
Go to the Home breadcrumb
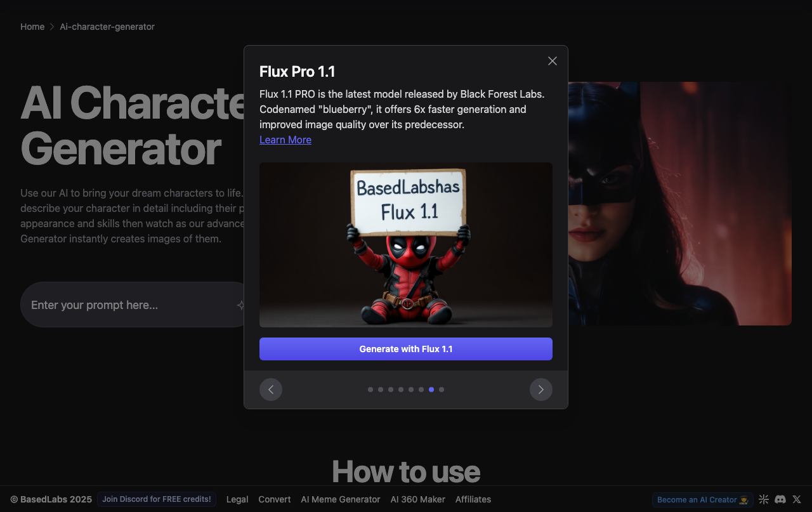32,27
